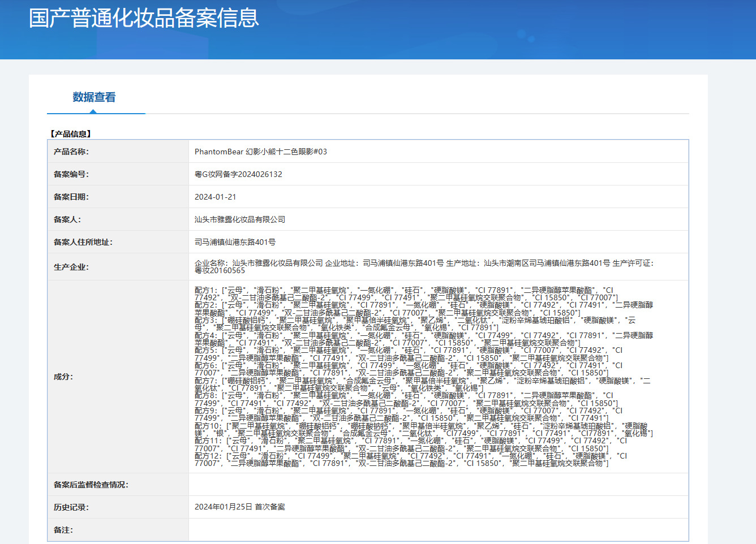Click the 配方12 ingredient line

(411, 460)
